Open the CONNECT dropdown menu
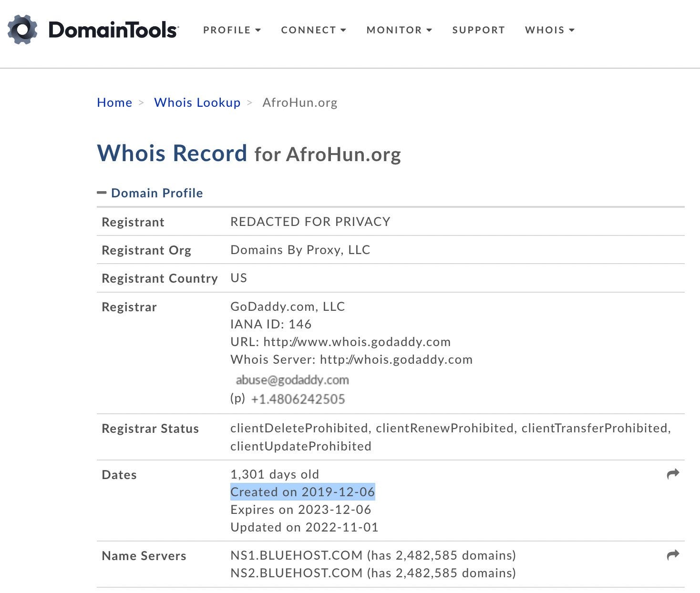 pos(313,30)
